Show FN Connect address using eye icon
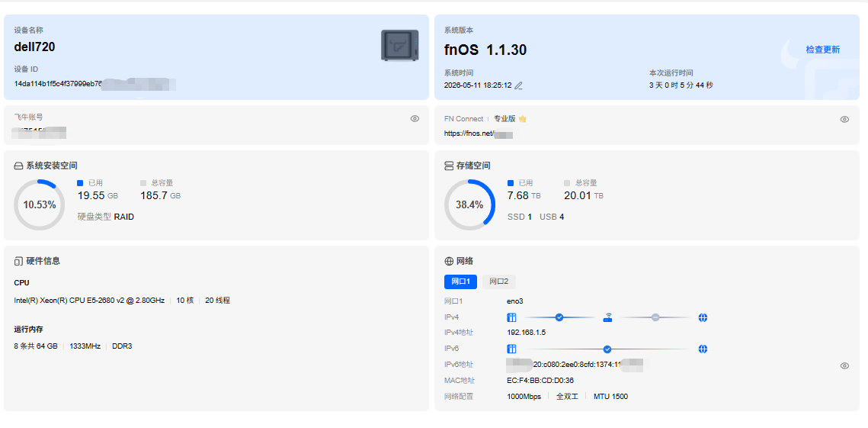The image size is (868, 428). 844,119
